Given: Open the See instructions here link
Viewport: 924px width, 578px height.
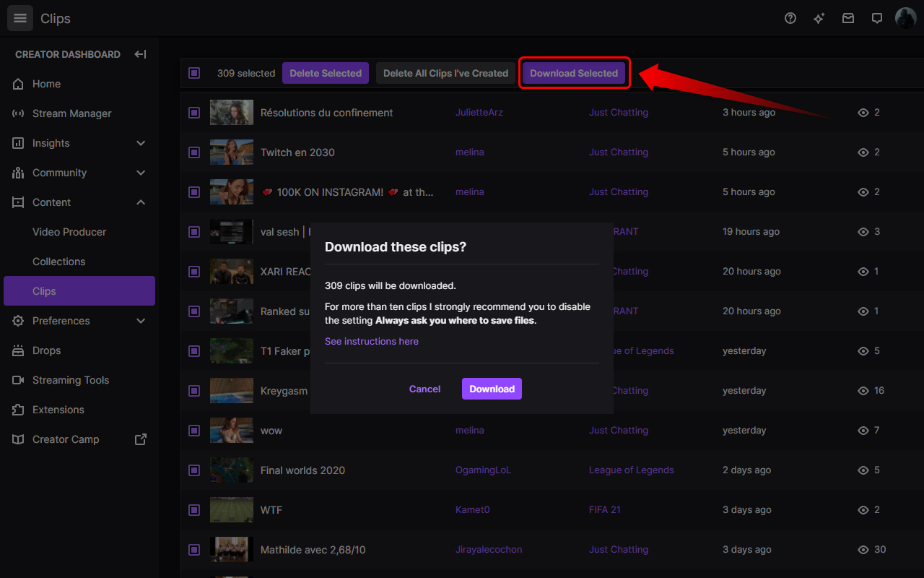Looking at the screenshot, I should (x=372, y=341).
